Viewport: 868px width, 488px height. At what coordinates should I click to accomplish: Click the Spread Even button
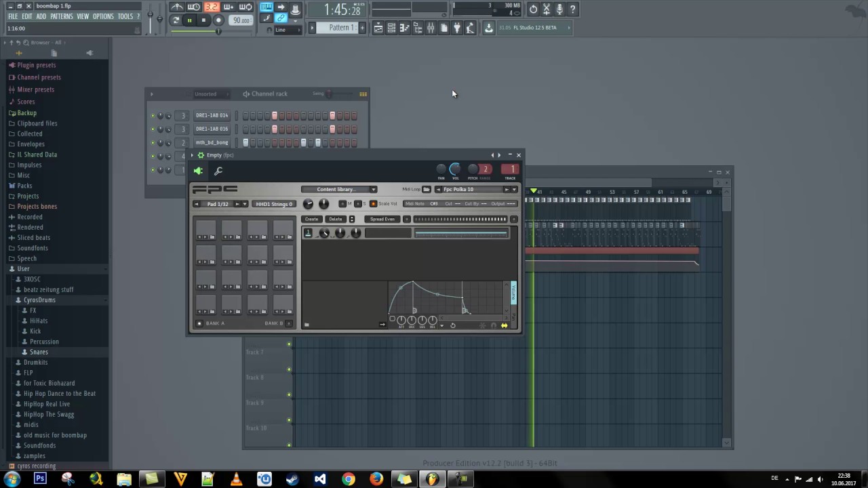382,219
